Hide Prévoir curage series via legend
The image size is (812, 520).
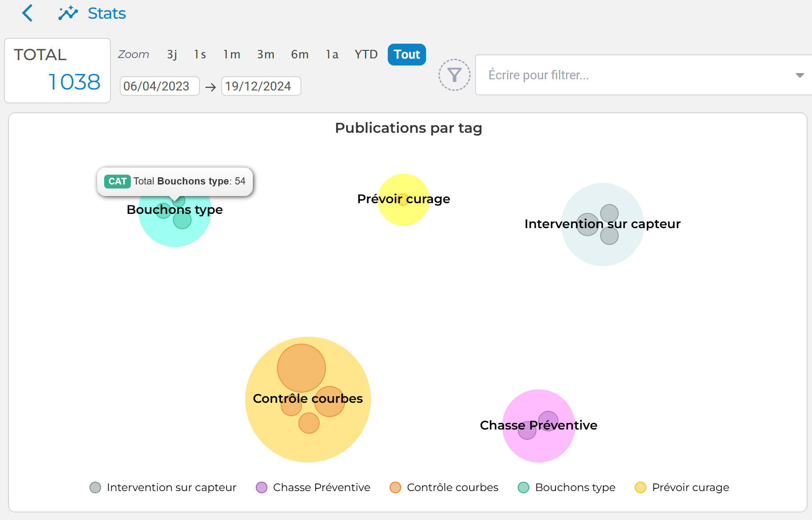pyautogui.click(x=682, y=487)
